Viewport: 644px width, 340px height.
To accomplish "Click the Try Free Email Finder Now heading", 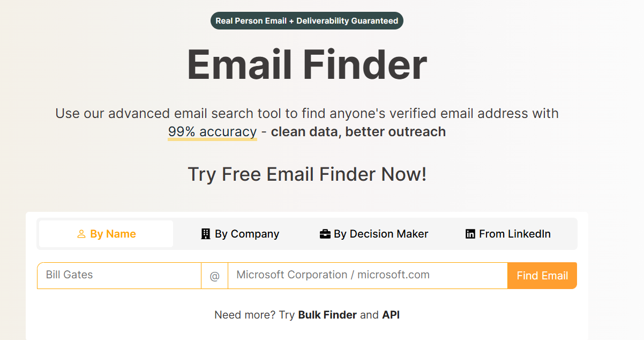I will (x=306, y=174).
